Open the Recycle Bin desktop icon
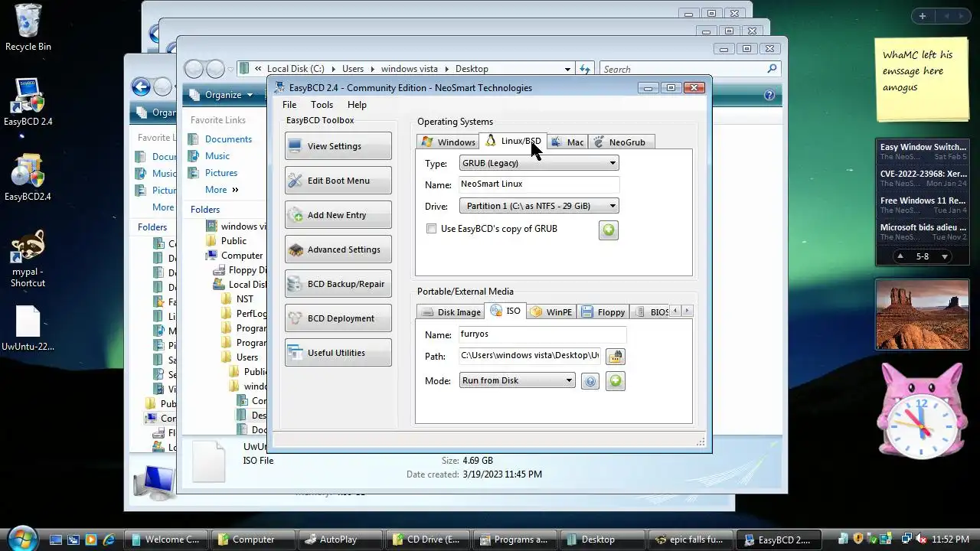Screen dimensions: 980x551 [28, 28]
